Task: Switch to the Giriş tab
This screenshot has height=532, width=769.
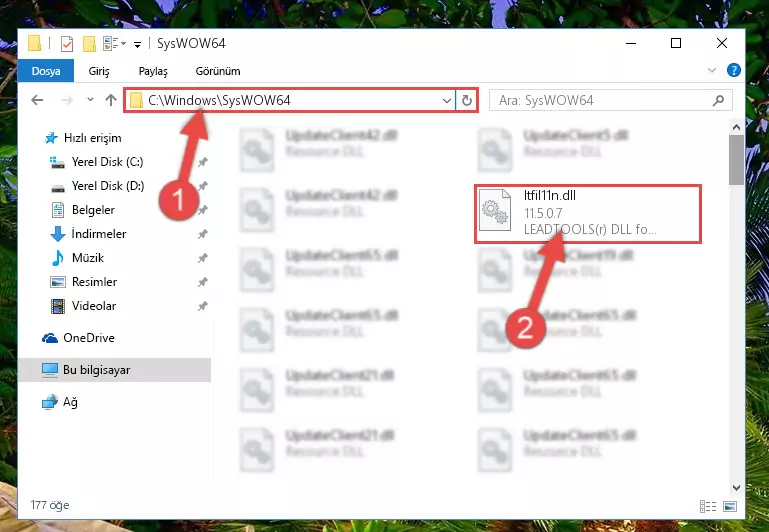Action: [x=99, y=71]
